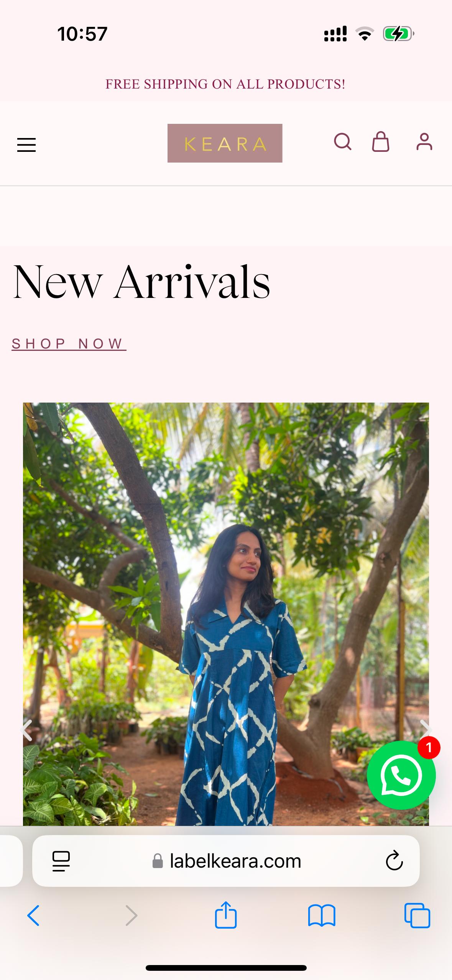Open the site search icon
452x980 pixels.
point(343,142)
